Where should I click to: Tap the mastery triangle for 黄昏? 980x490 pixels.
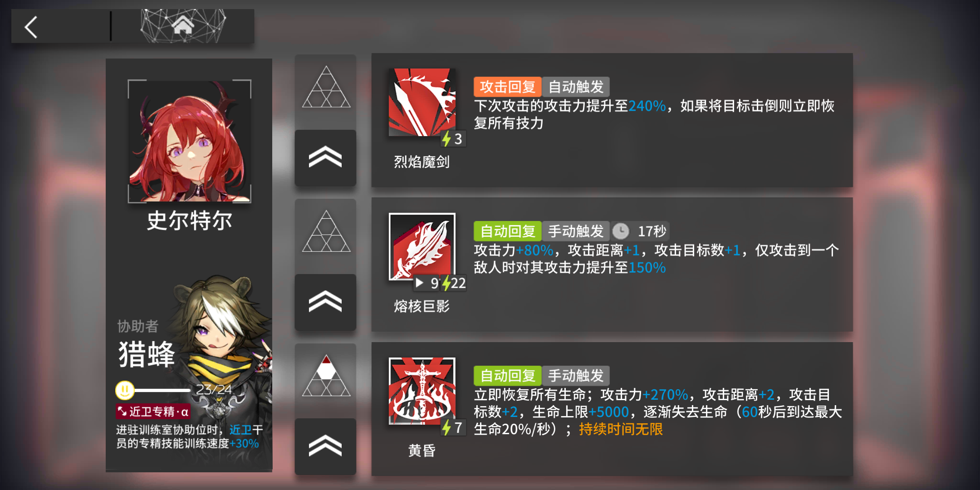[326, 376]
